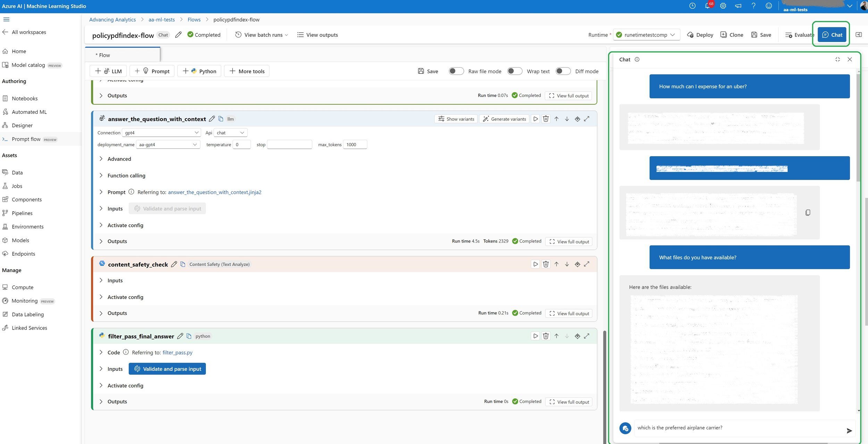Open the hamburger navigation menu
868x444 pixels.
tap(6, 19)
